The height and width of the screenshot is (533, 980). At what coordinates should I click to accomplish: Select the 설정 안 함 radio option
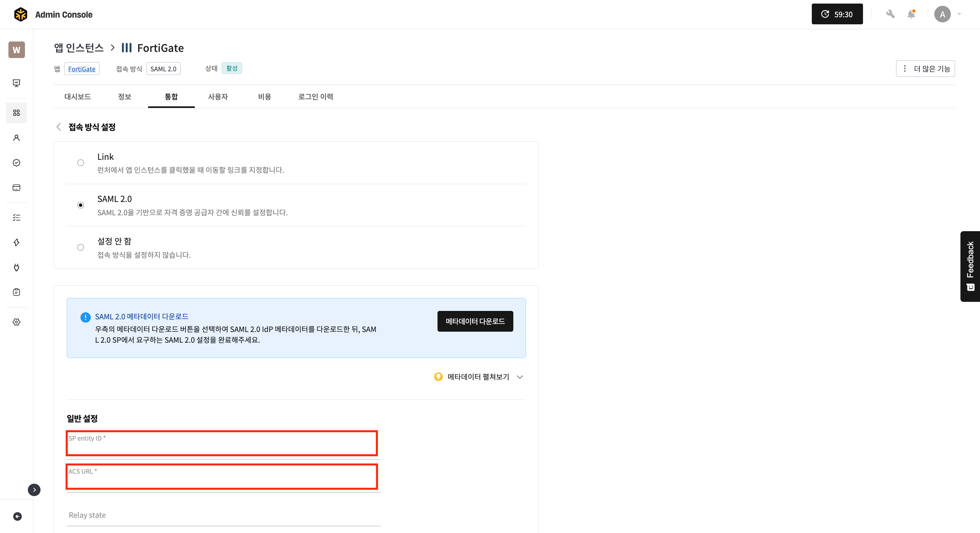[x=81, y=247]
